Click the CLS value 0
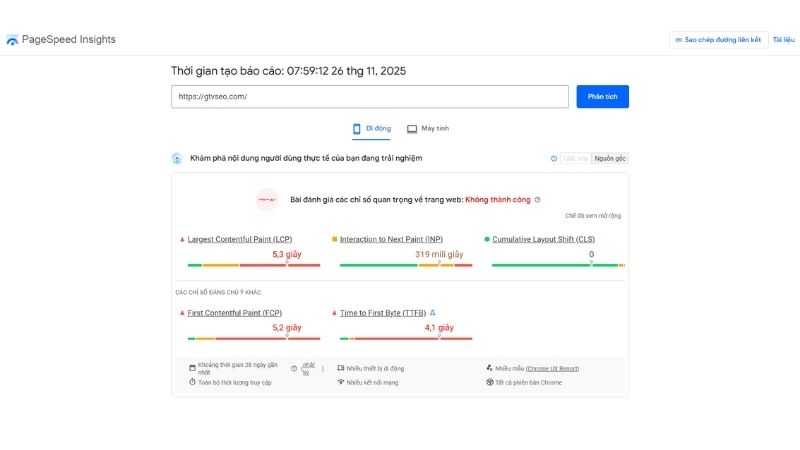 591,254
